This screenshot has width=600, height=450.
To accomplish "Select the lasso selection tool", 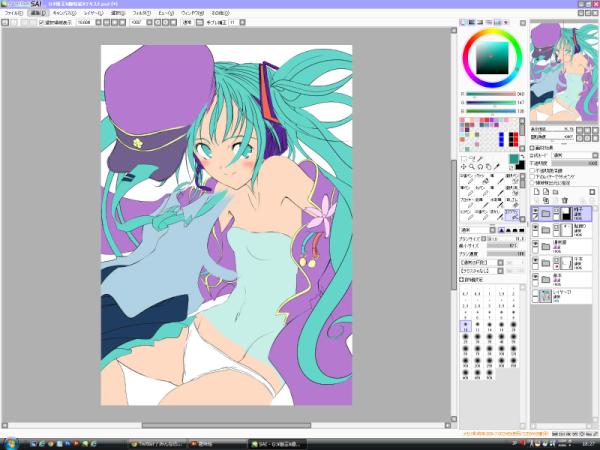I will [472, 158].
